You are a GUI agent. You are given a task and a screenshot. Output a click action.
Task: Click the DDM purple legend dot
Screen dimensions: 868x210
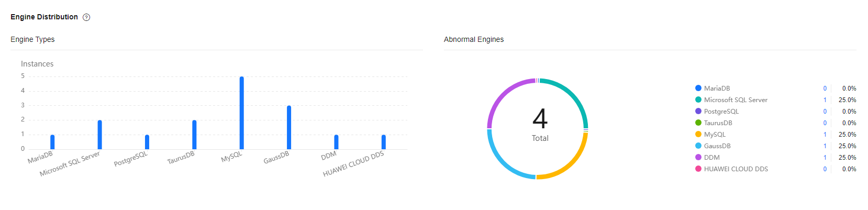698,157
